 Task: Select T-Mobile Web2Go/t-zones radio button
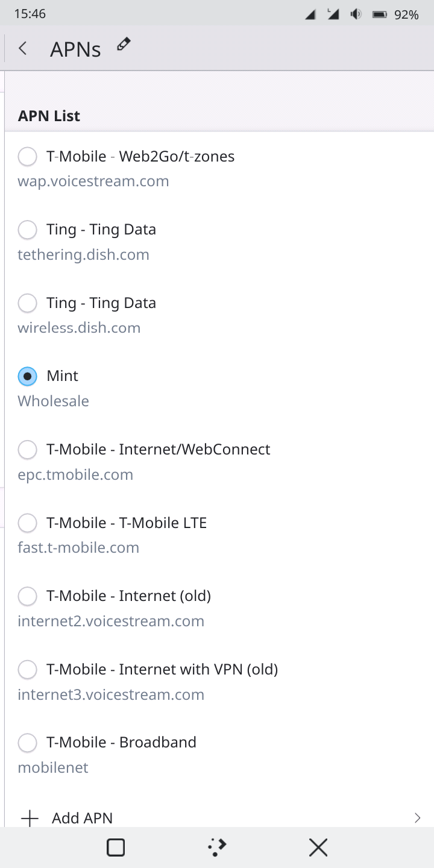coord(27,157)
